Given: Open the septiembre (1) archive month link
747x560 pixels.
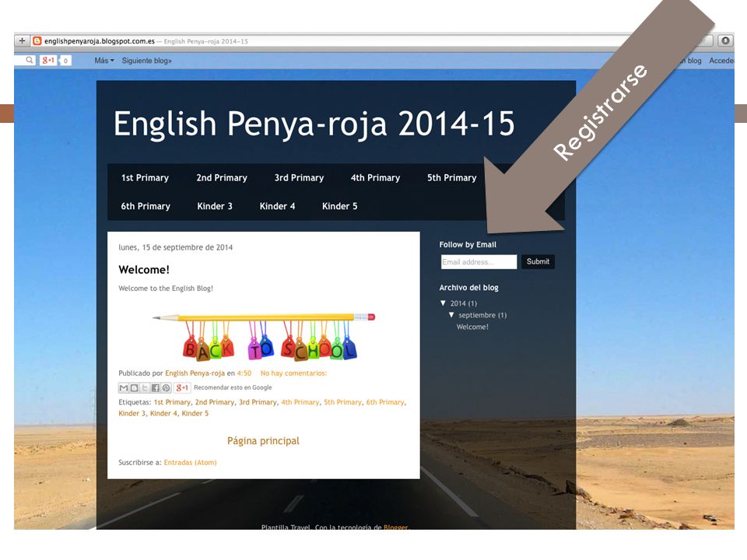Looking at the screenshot, I should tap(482, 315).
